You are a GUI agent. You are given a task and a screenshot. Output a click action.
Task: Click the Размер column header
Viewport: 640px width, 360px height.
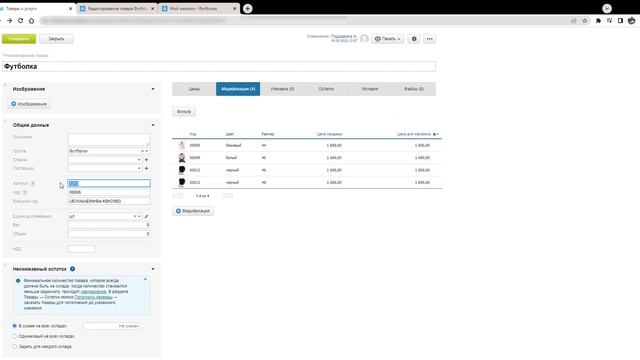click(x=268, y=134)
